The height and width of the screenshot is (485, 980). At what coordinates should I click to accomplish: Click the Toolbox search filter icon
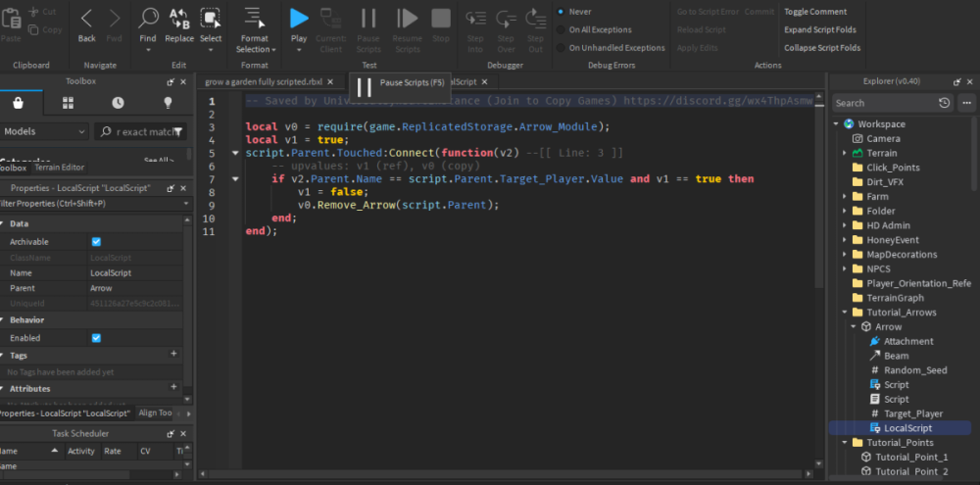(178, 131)
